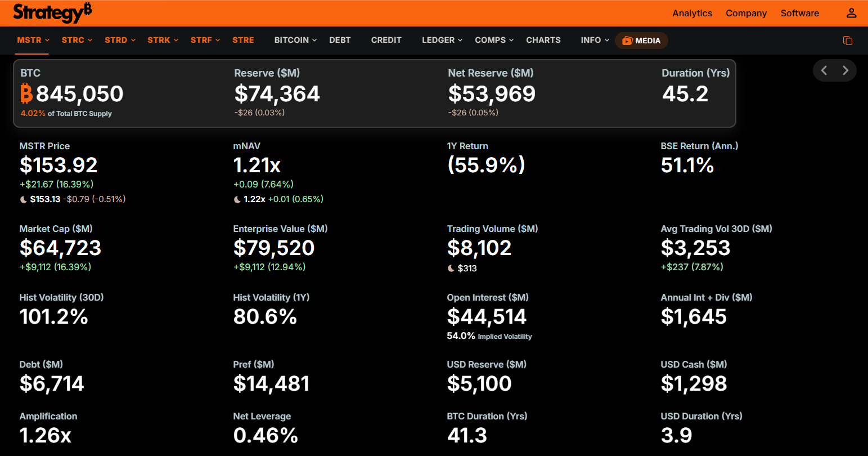The image size is (868, 456).
Task: Click the Enterprise Value figure $79,520
Action: coord(274,248)
